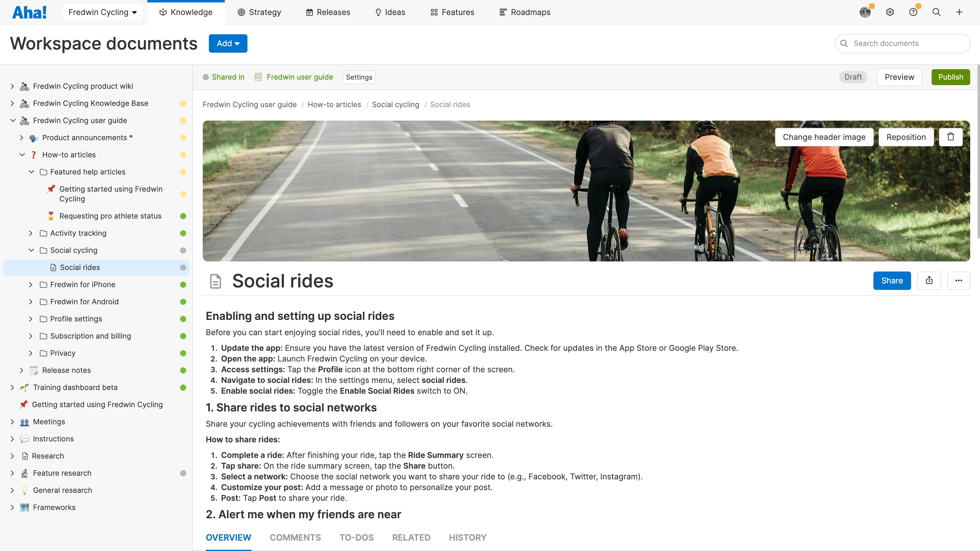Click the status dot next to Release notes
This screenshot has height=551, width=980.
[x=184, y=370]
